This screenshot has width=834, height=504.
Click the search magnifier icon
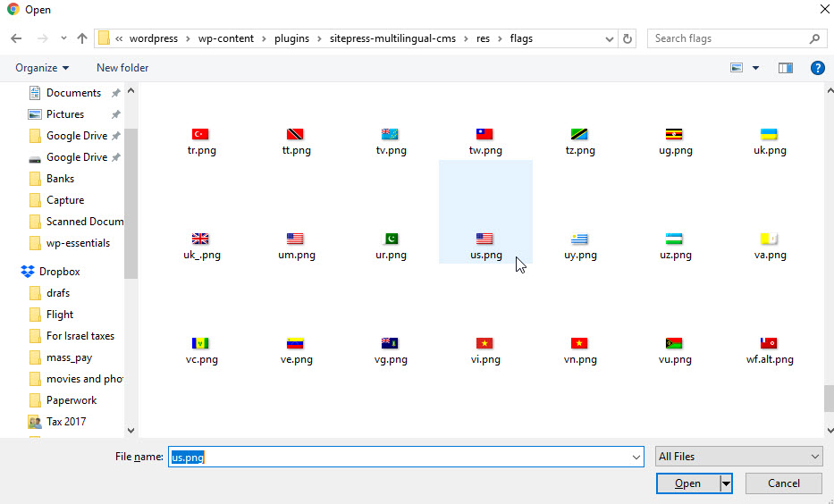click(x=814, y=38)
